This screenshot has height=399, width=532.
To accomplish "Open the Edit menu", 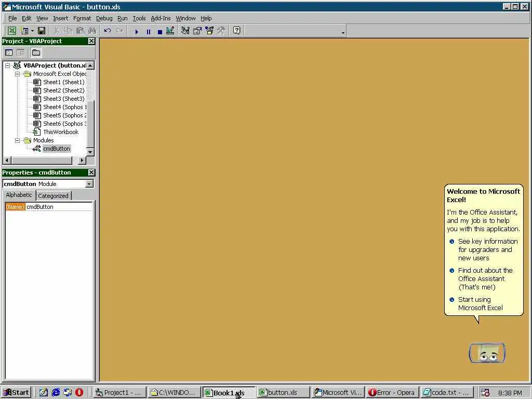I will [x=26, y=18].
